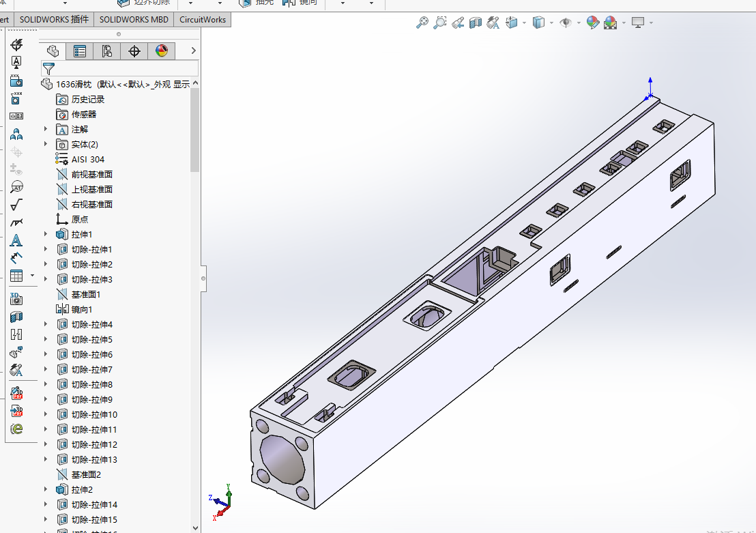Expand the 切除-拉伸1 feature node
756x533 pixels.
[x=46, y=249]
